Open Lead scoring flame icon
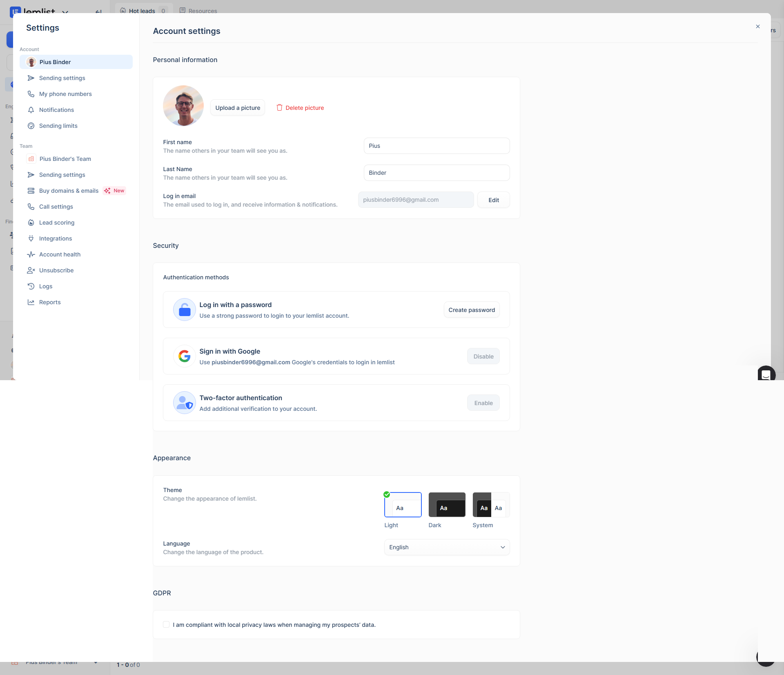Screen dimensions: 784x675 31,223
